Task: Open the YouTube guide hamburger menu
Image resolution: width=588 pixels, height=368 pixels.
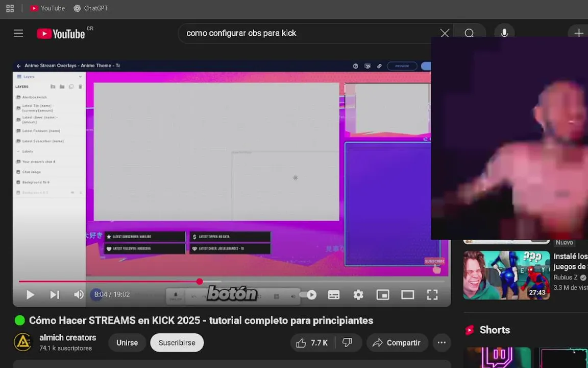Action: [18, 33]
